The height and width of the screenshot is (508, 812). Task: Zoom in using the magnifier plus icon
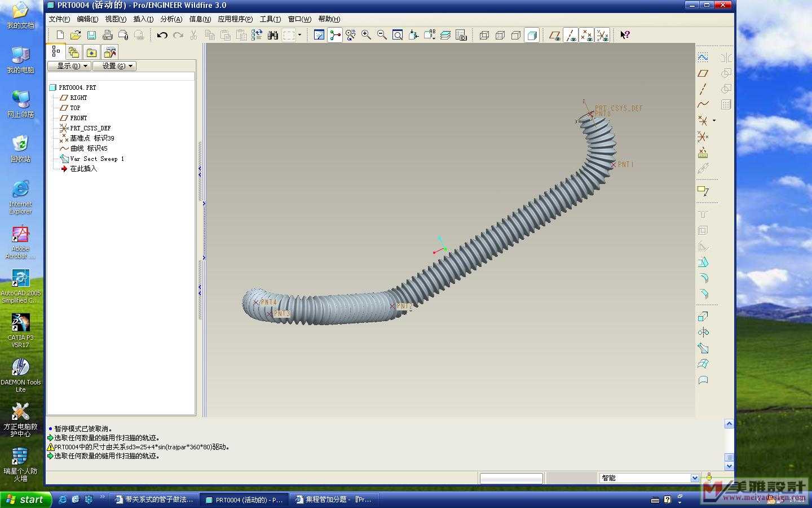pyautogui.click(x=367, y=35)
